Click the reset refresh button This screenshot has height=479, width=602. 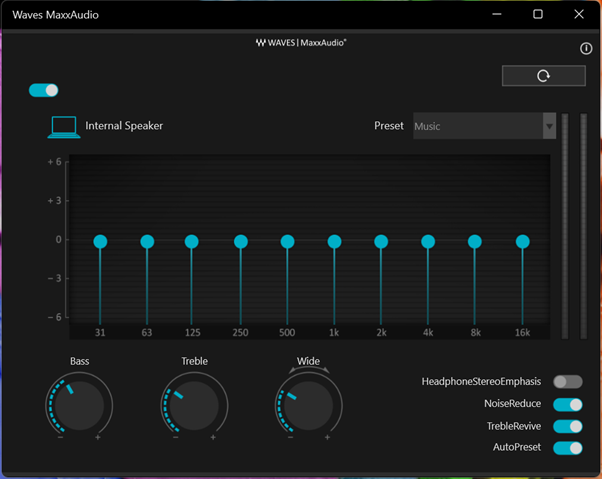click(543, 76)
